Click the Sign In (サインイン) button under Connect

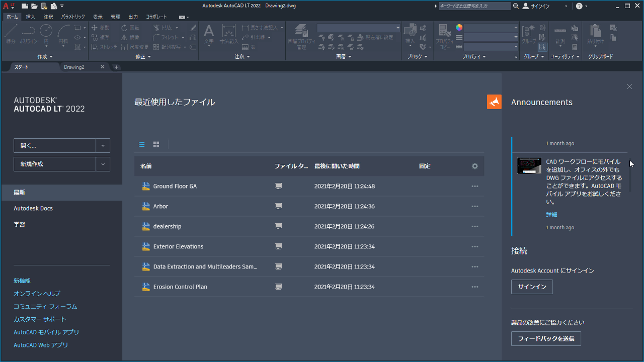click(532, 287)
